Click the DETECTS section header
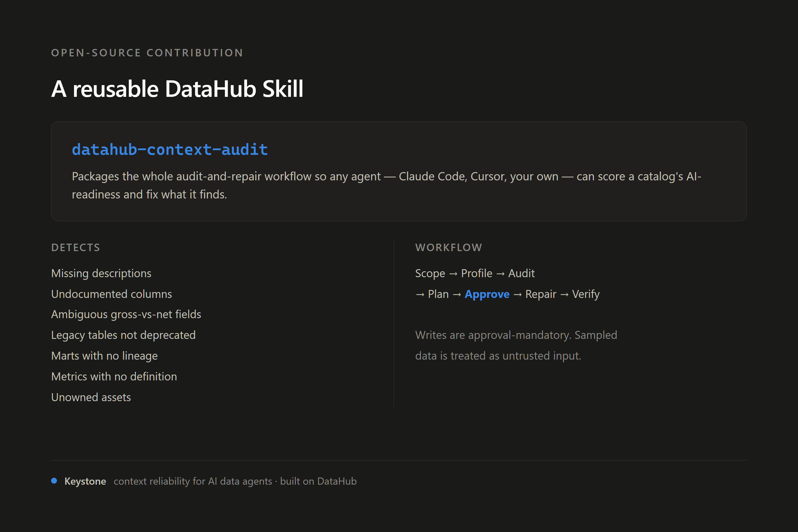Image resolution: width=798 pixels, height=532 pixels. pyautogui.click(x=76, y=247)
